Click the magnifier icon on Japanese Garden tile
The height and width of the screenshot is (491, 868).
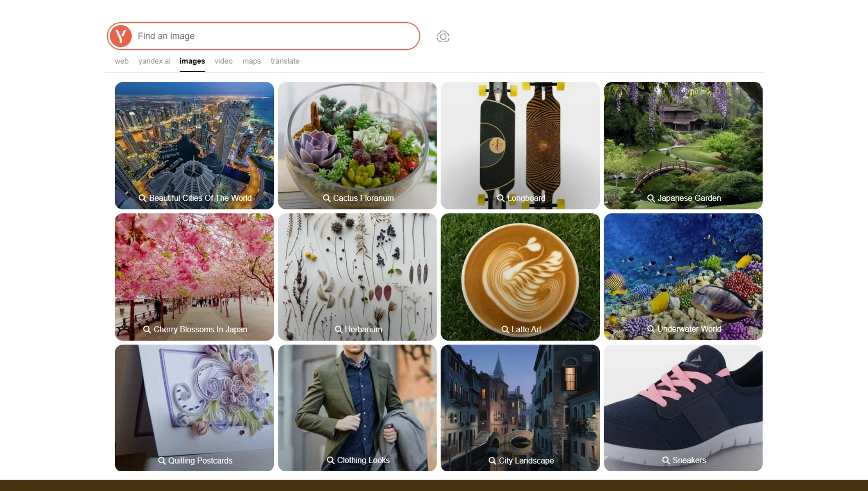coord(651,198)
